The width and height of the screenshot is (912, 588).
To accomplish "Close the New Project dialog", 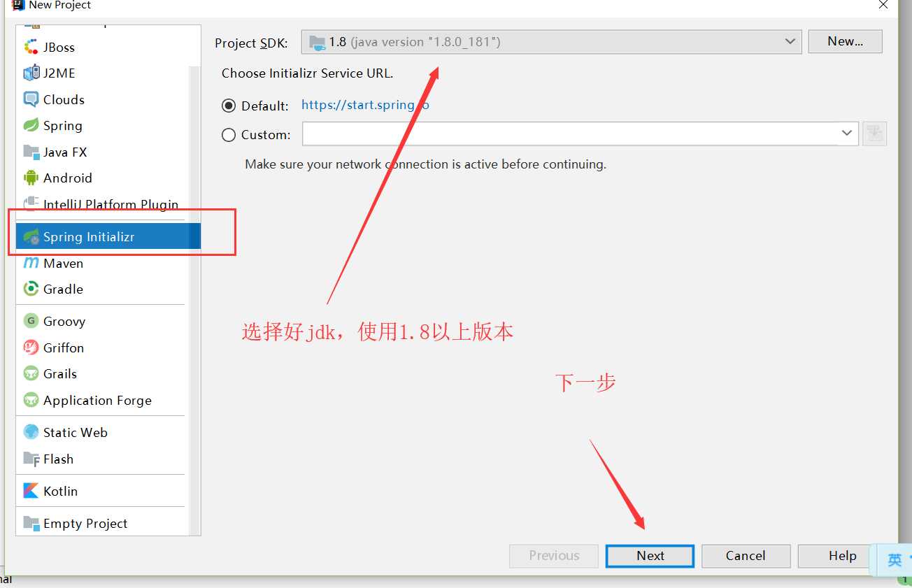I will click(884, 5).
